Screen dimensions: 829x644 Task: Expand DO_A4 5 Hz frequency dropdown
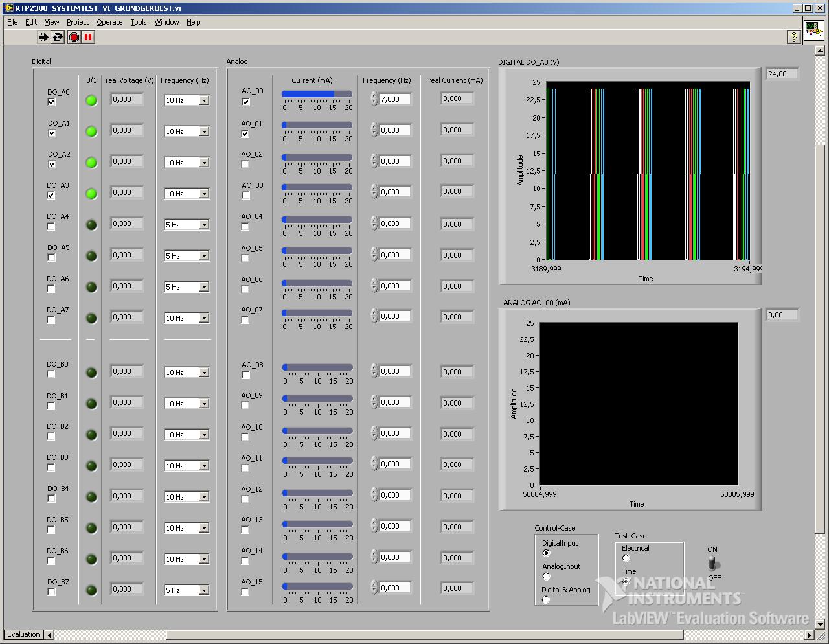(x=203, y=225)
